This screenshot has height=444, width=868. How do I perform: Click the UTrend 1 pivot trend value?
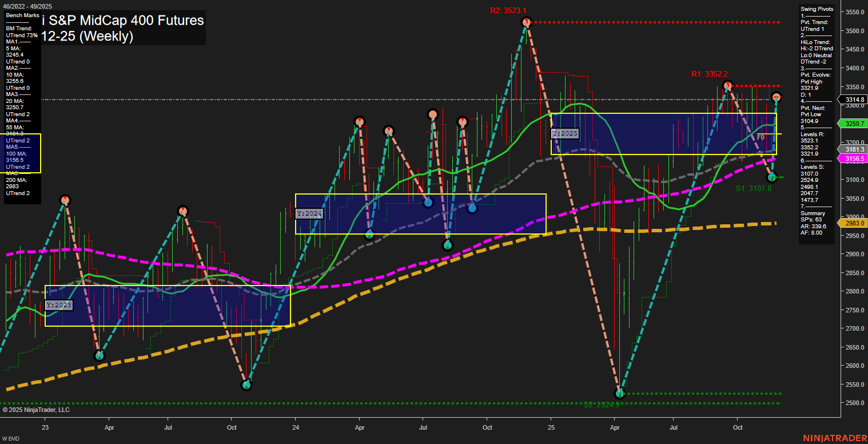pos(813,29)
